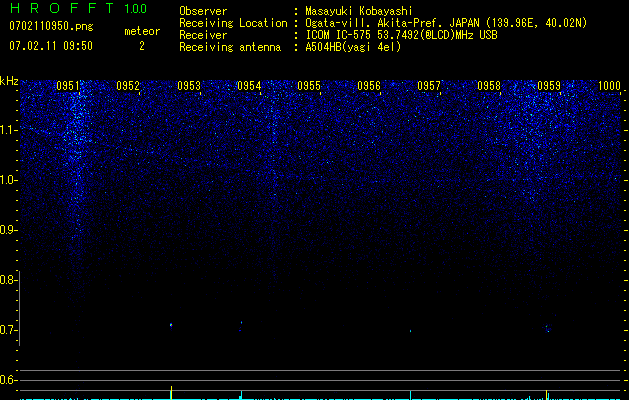The width and height of the screenshot is (629, 400).
Task: Click the meteor echo dot at 0959
Action: tap(548, 329)
